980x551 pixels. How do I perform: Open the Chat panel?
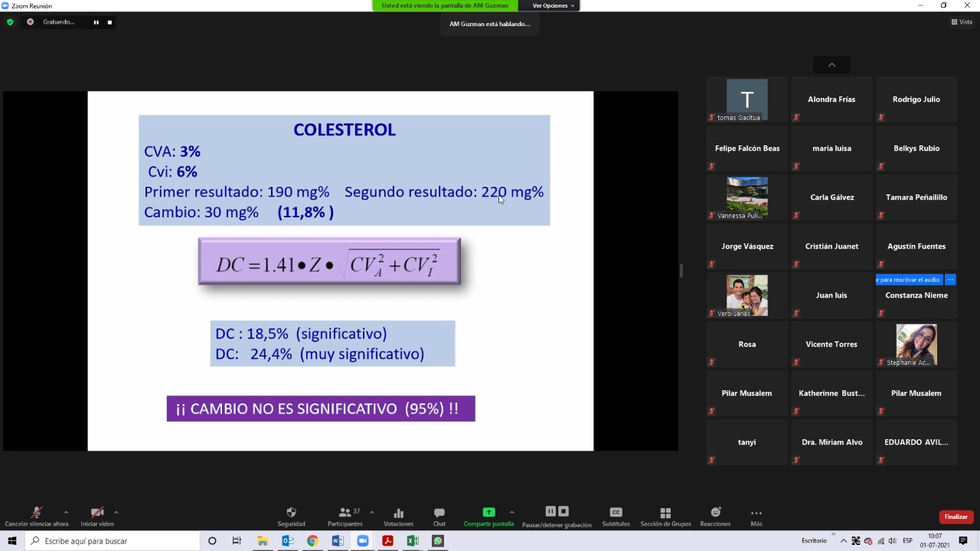439,517
